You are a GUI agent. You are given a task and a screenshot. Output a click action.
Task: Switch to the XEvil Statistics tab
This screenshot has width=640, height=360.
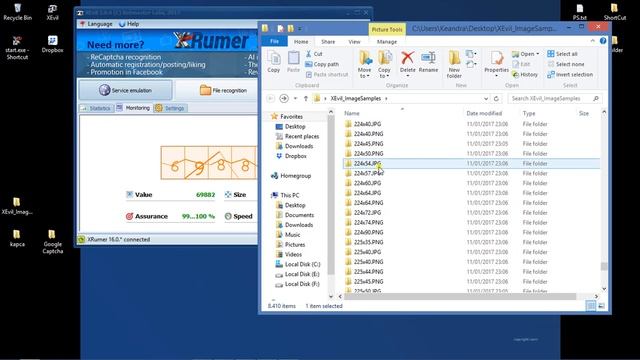[96, 108]
